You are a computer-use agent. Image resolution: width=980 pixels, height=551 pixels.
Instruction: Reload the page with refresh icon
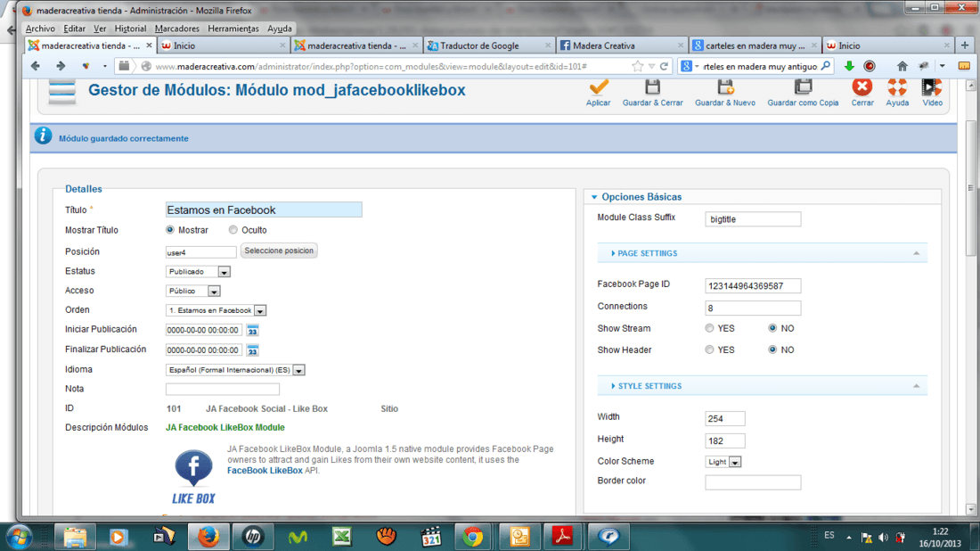(x=664, y=66)
